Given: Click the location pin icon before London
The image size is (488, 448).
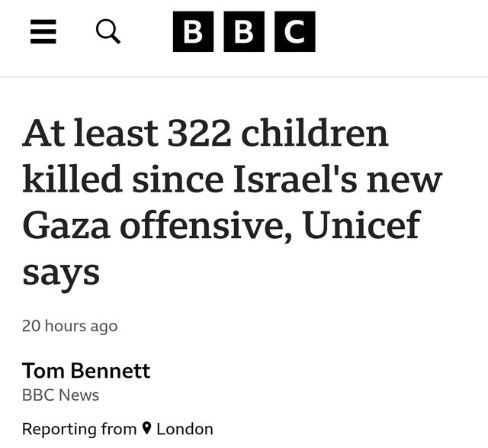Looking at the screenshot, I should pos(146,428).
